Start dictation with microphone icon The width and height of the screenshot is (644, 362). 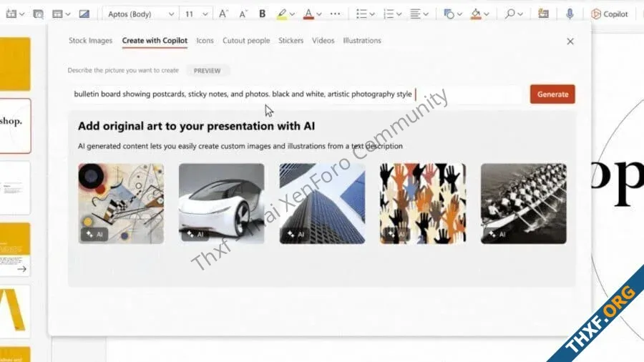pyautogui.click(x=570, y=14)
